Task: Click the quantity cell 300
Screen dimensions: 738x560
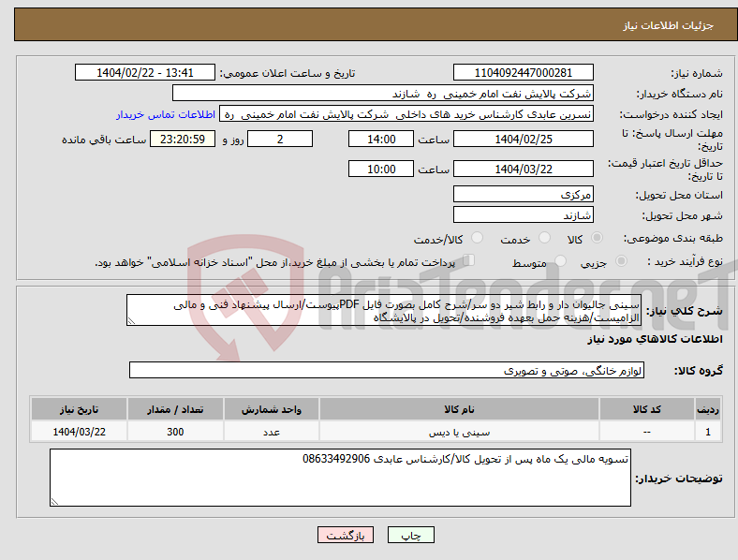Action: [175, 432]
